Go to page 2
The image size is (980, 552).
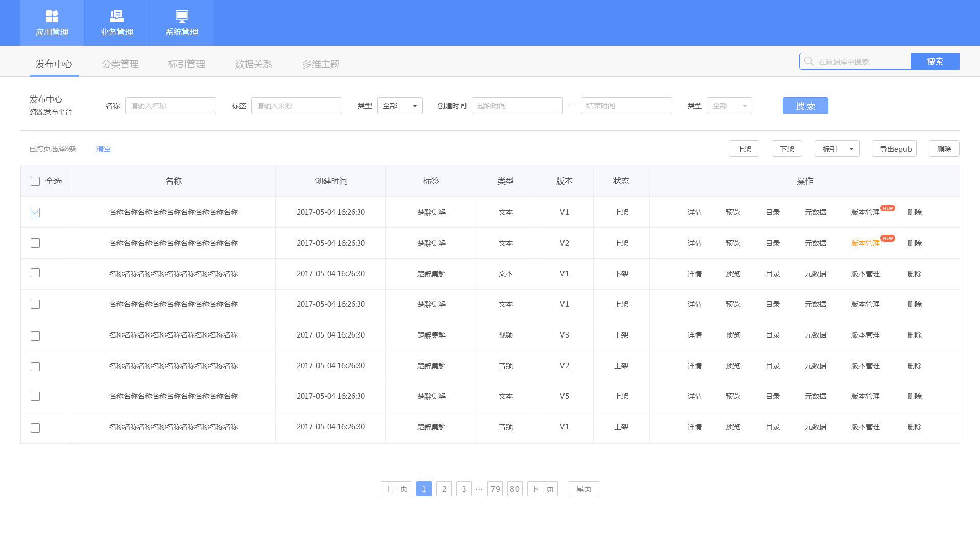click(x=444, y=489)
